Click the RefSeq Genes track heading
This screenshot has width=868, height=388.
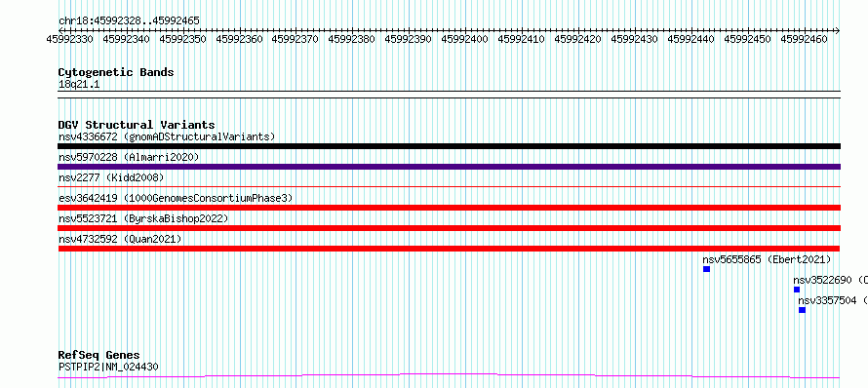(99, 355)
